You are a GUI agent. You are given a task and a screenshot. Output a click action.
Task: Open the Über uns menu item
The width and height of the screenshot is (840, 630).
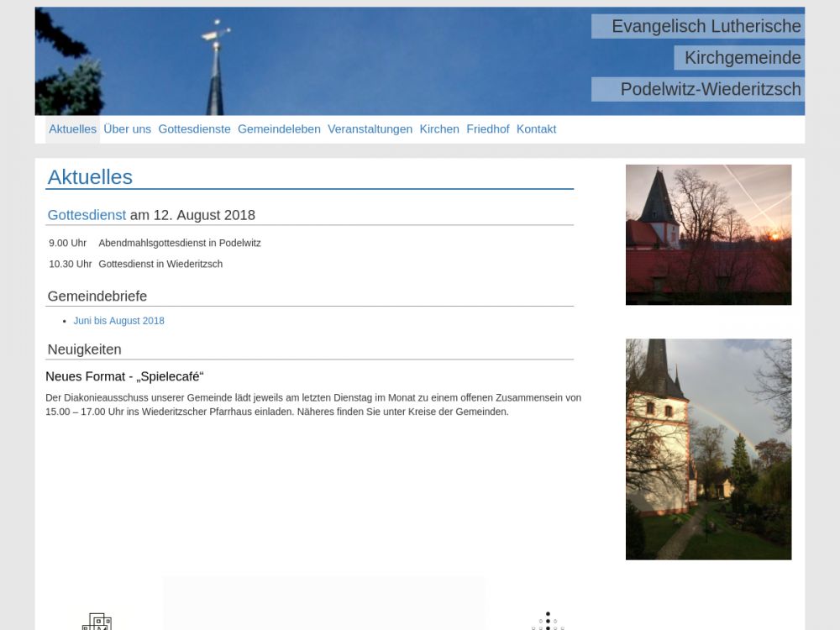127,129
